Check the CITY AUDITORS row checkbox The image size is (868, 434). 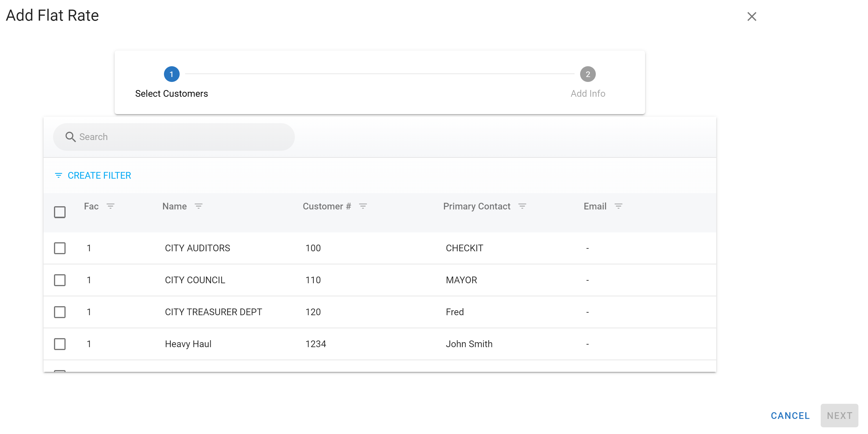[60, 248]
